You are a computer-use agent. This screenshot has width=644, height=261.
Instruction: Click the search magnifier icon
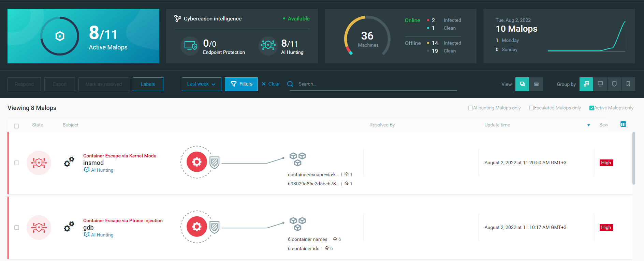pos(290,84)
